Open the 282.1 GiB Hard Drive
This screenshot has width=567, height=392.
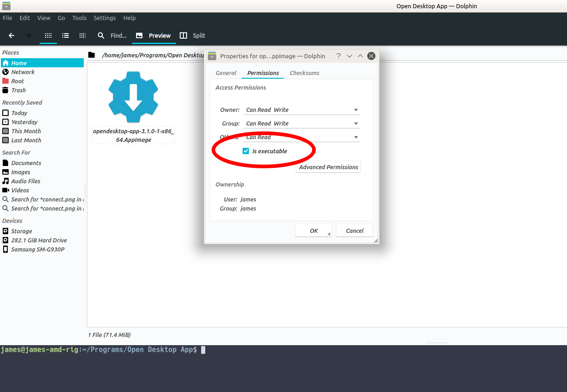[42, 240]
